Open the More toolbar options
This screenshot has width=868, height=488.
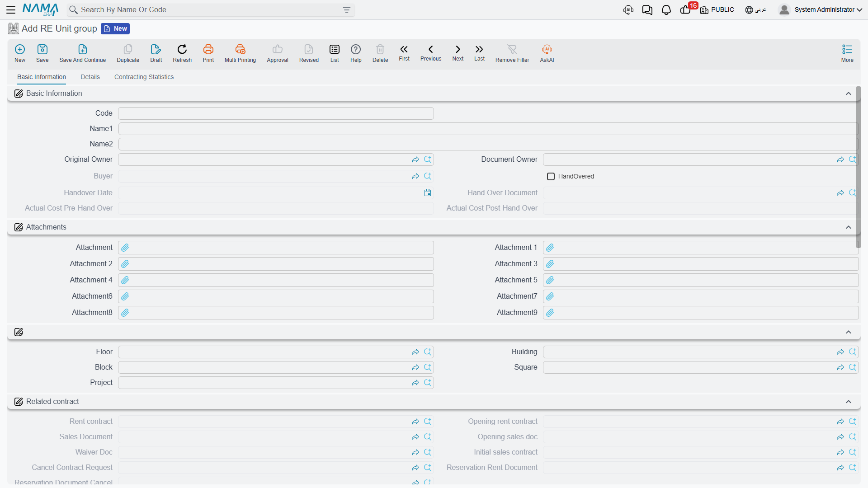[847, 53]
